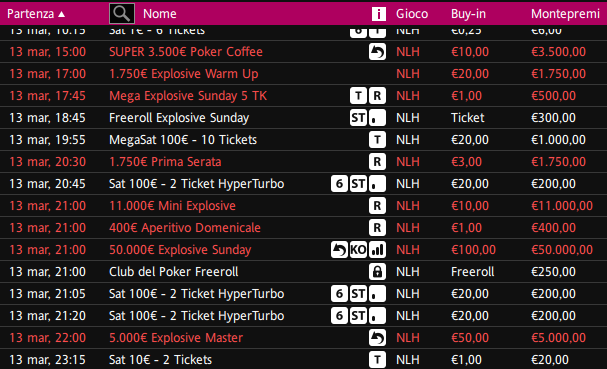Select Freeroll Explosive Sunday tournament name
Viewport: 607px width, 369px height.
pos(179,118)
